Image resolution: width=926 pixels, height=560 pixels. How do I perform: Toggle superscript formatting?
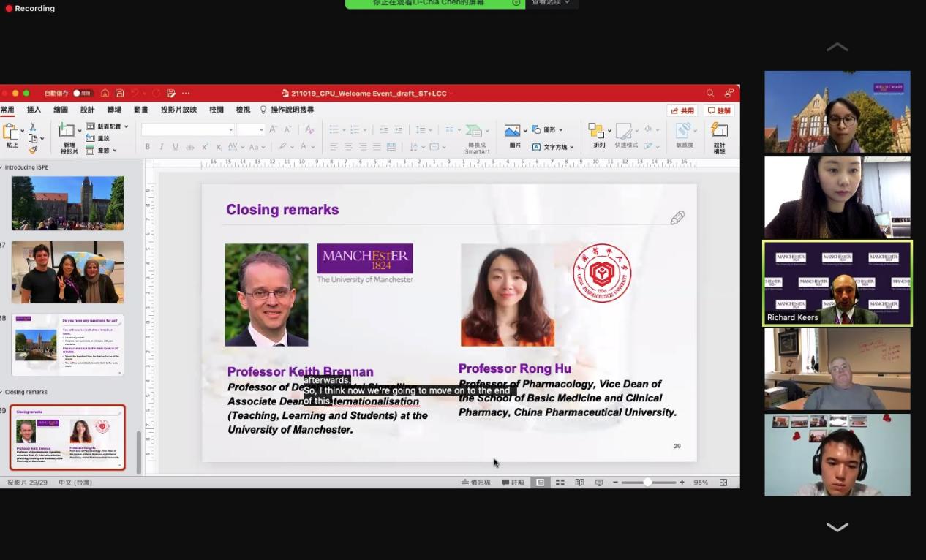tap(206, 147)
